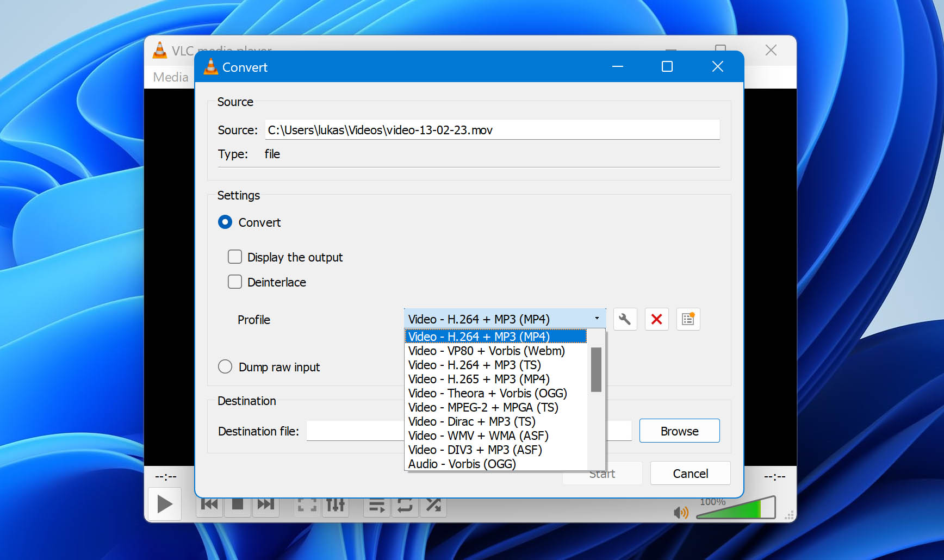
Task: Choose Video - DIV3 + MP3 (ASF)
Action: click(496, 450)
